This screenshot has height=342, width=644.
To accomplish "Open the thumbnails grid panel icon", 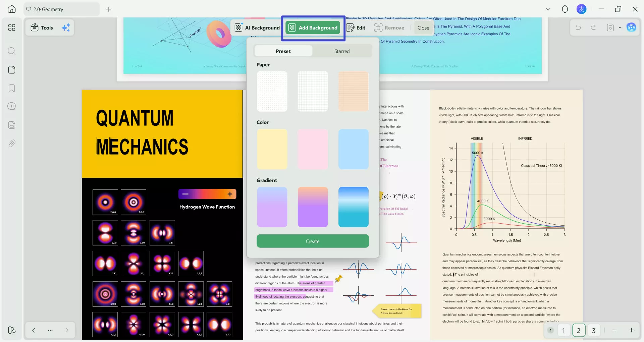I will click(12, 27).
